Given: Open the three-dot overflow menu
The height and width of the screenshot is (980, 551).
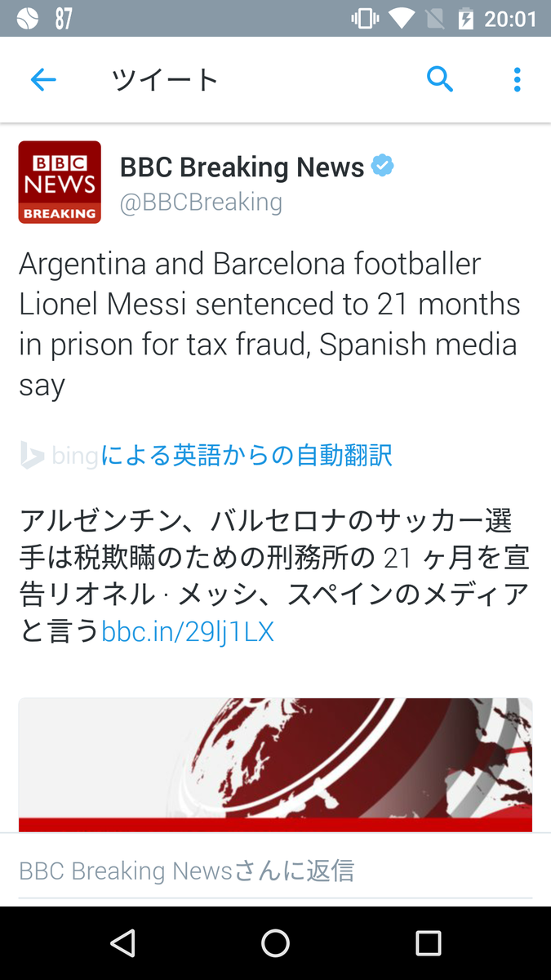Looking at the screenshot, I should [x=517, y=80].
